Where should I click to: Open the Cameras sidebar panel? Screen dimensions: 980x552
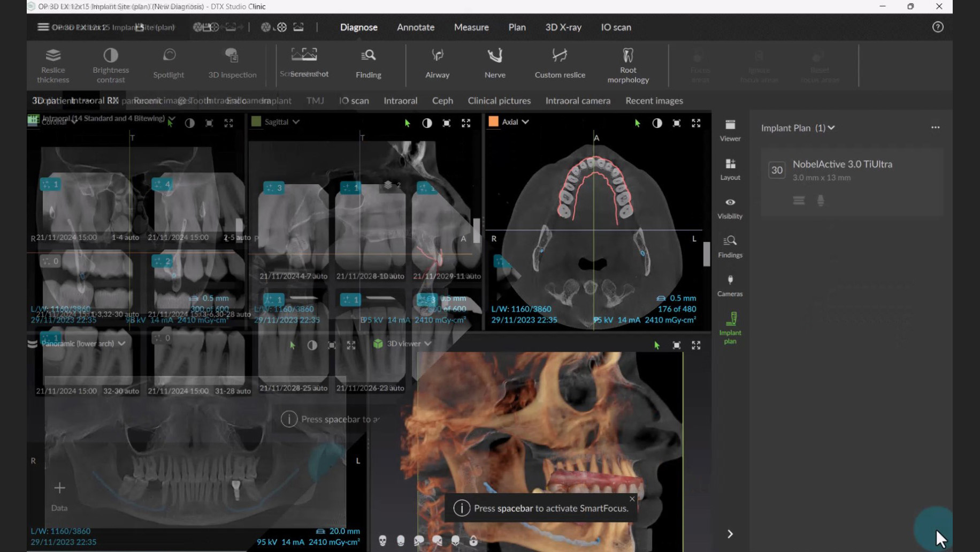[x=730, y=285]
